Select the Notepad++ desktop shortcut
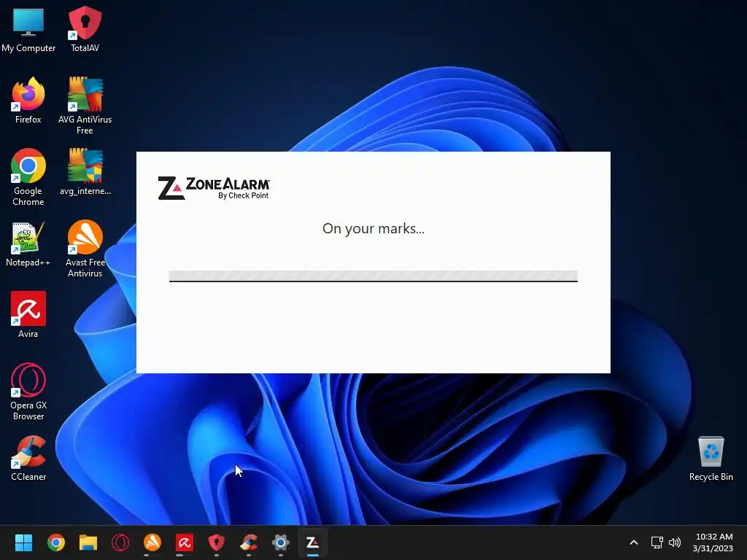 pos(28,244)
